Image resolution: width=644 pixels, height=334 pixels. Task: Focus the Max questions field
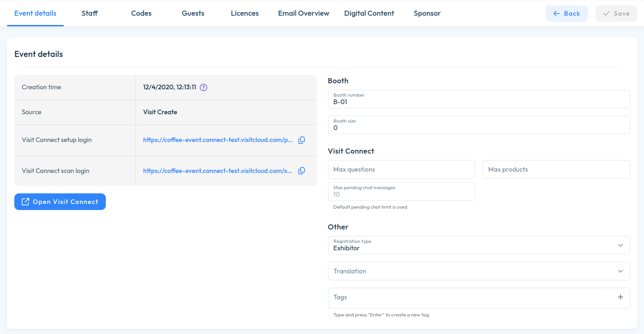(x=401, y=169)
